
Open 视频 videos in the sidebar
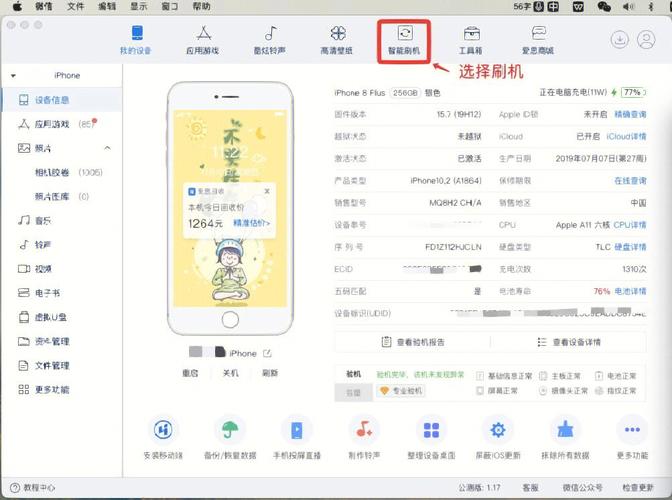point(34,269)
